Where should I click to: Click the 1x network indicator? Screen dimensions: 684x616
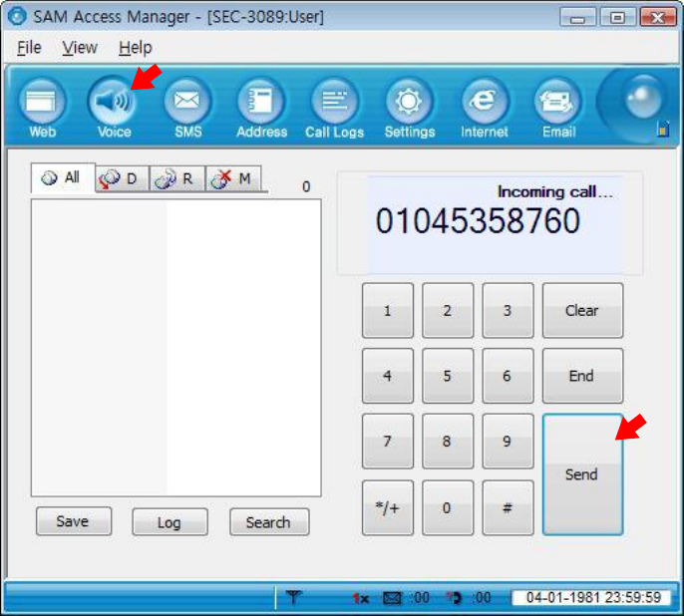(x=361, y=598)
